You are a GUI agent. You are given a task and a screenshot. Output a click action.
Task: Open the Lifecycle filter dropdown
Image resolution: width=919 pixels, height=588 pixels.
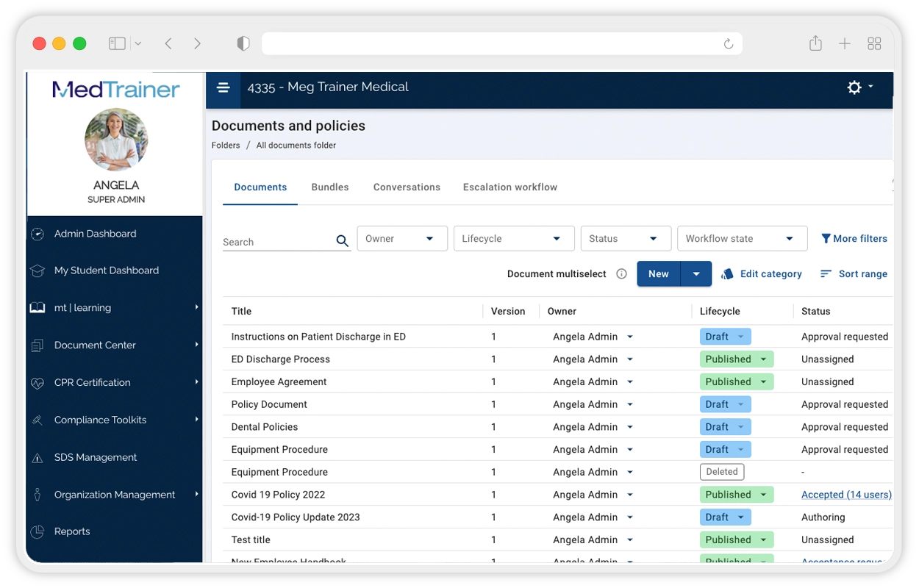pyautogui.click(x=512, y=239)
